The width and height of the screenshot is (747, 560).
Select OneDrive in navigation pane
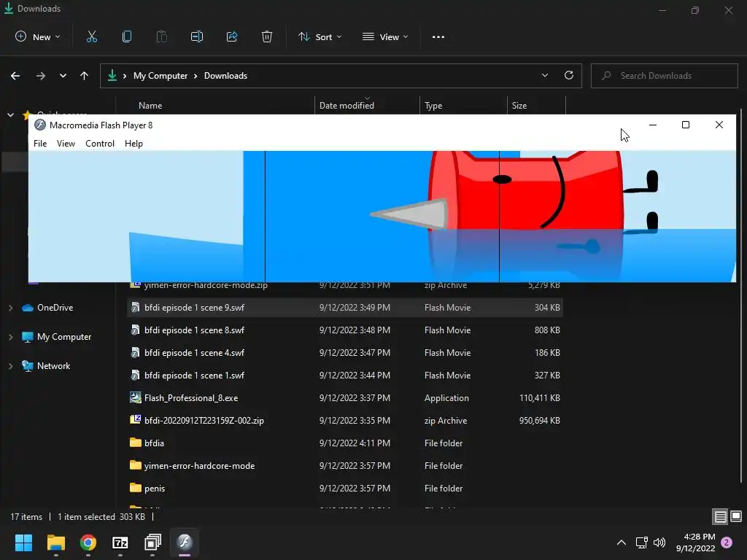tap(55, 308)
